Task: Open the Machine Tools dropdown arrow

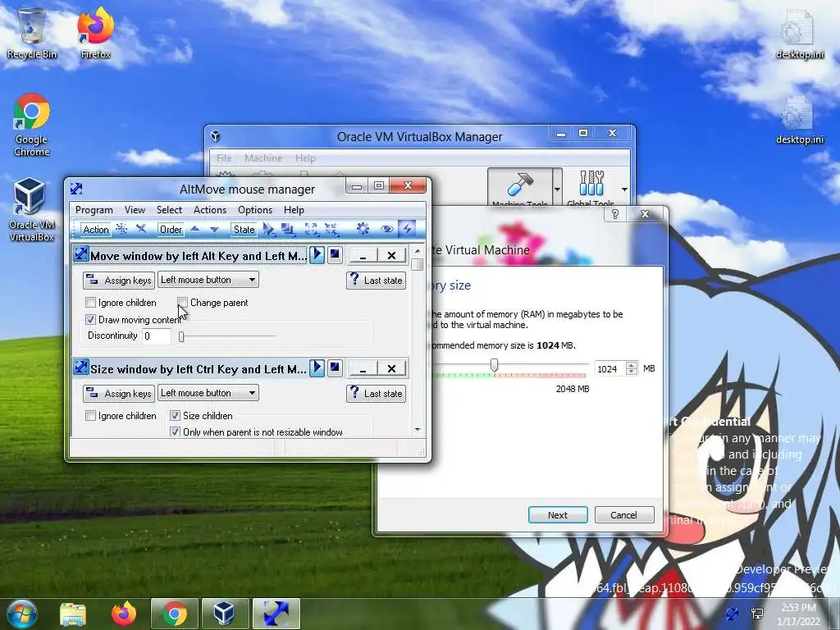Action: click(x=557, y=189)
